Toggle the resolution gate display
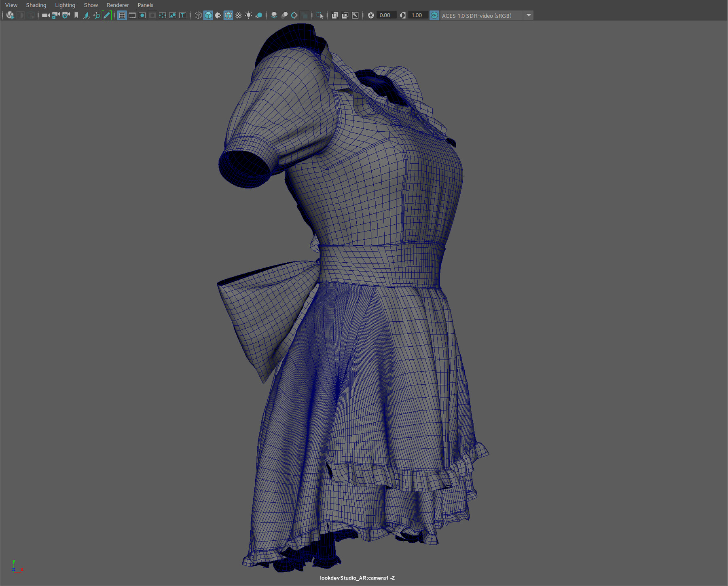This screenshot has height=586, width=728. tap(142, 15)
